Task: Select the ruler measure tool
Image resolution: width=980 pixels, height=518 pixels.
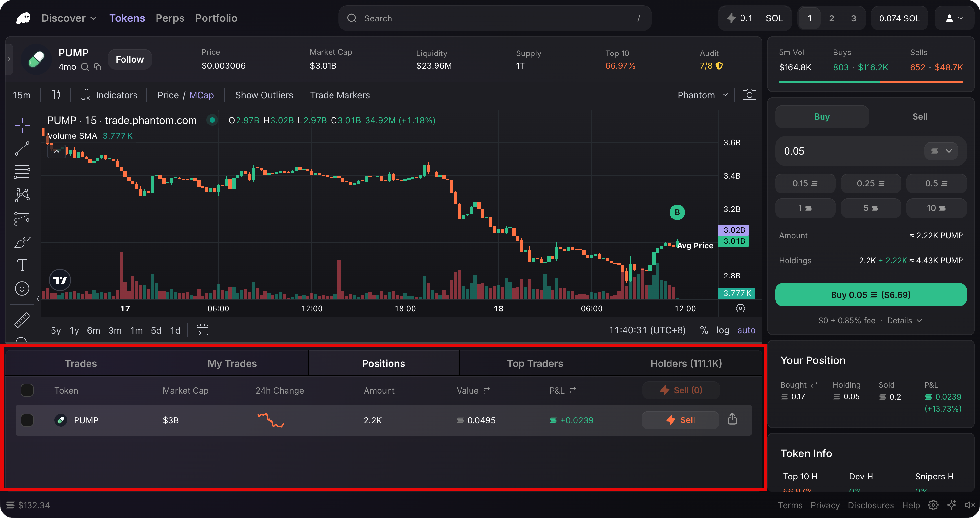Action: [22, 320]
